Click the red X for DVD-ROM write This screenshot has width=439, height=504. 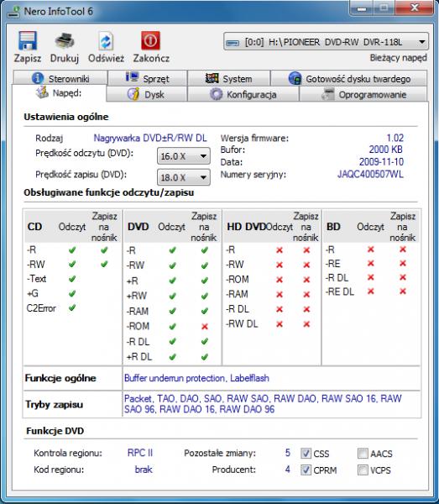tap(205, 327)
